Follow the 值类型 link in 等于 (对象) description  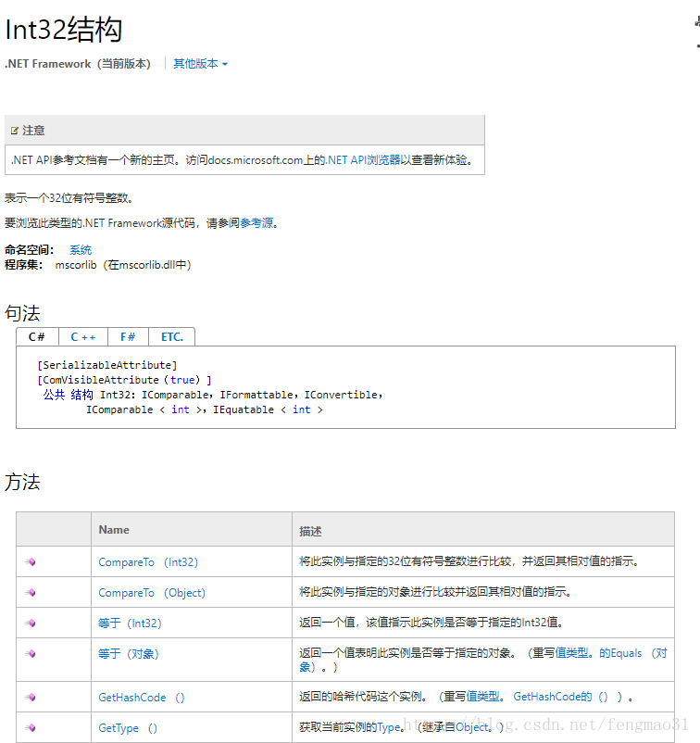(x=574, y=653)
